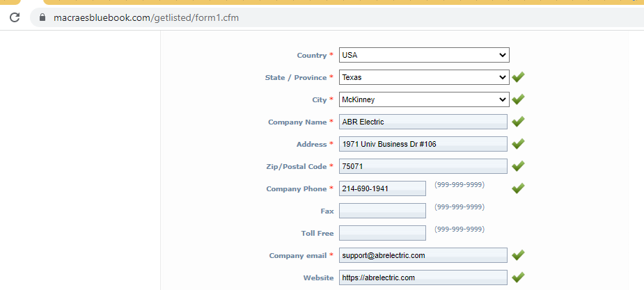The width and height of the screenshot is (644, 290).
Task: Click the Company Phone field with 214-690-1941
Action: pyautogui.click(x=382, y=188)
